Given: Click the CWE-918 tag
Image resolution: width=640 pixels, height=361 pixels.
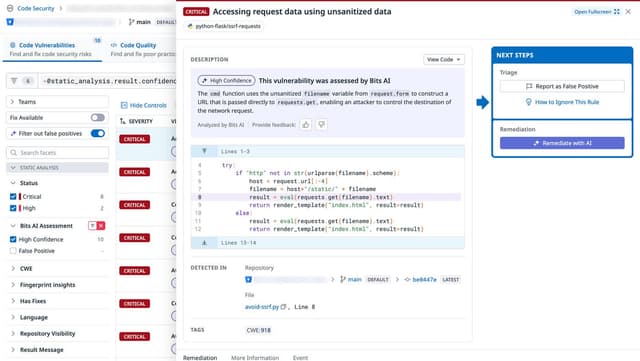Looking at the screenshot, I should 258,330.
